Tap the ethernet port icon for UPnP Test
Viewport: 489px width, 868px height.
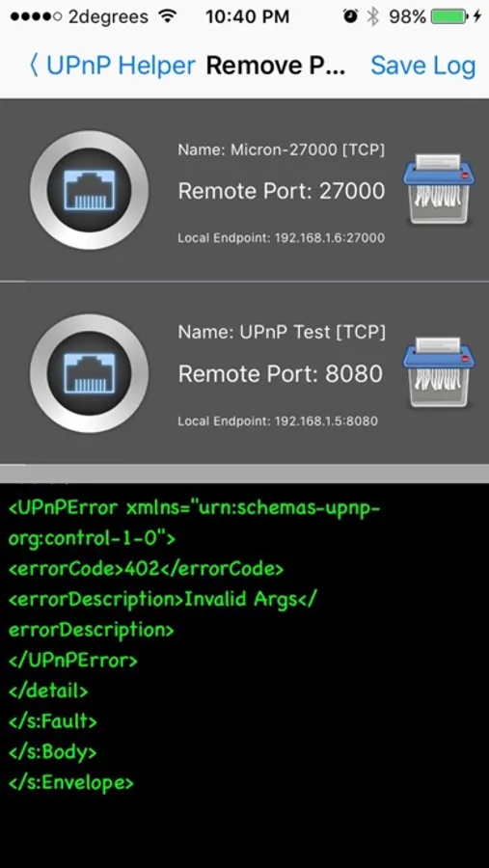pos(89,373)
